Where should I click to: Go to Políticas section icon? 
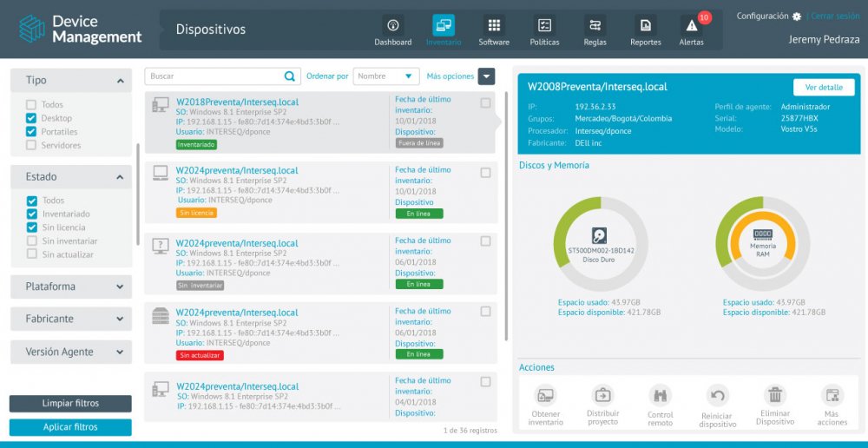[544, 26]
